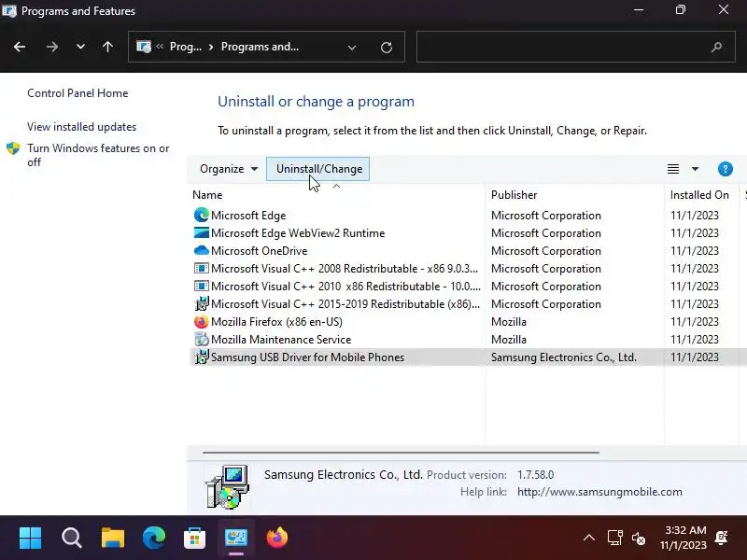Click the large installer icon in details pane
Screen dimensions: 747x560
pyautogui.click(x=227, y=486)
